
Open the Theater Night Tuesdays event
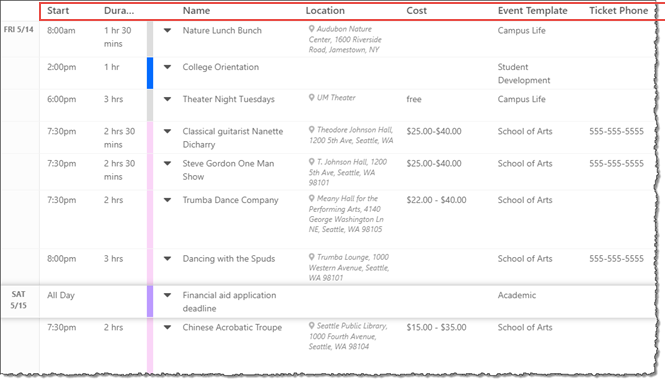point(229,99)
